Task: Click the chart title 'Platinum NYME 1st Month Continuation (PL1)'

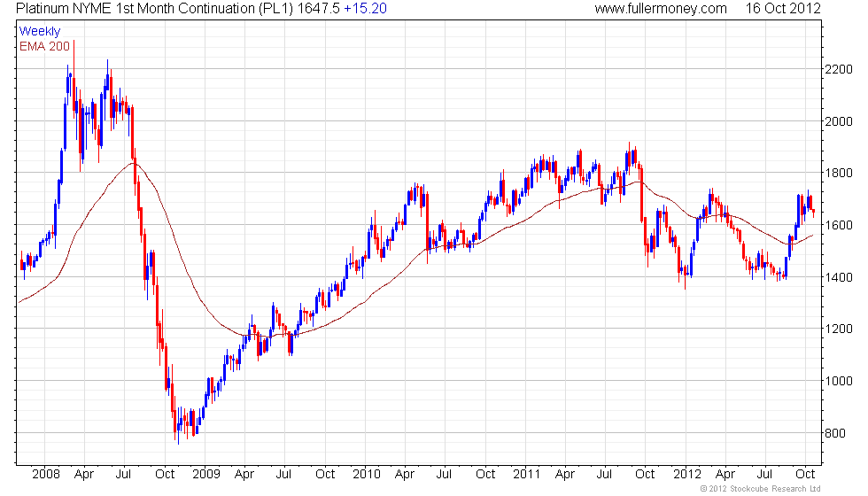Action: pyautogui.click(x=155, y=9)
